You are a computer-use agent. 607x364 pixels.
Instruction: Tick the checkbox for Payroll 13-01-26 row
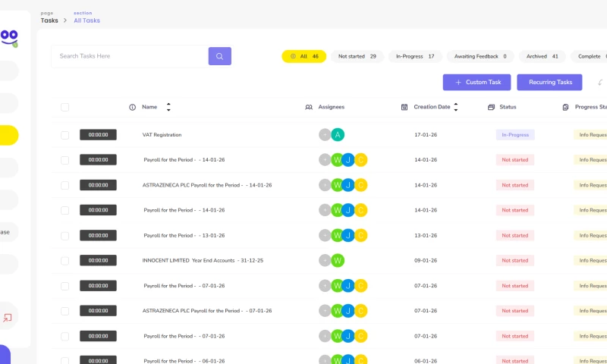[64, 236]
